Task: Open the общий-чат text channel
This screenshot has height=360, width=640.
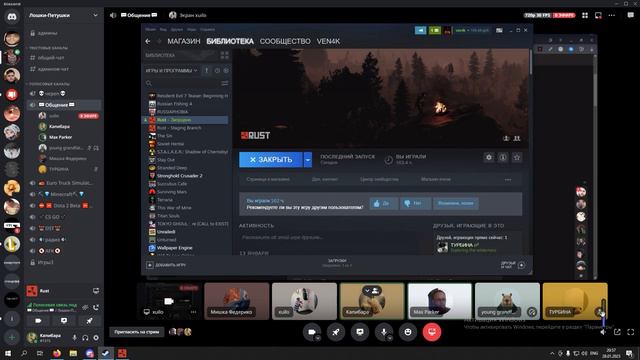Action: 63,58
